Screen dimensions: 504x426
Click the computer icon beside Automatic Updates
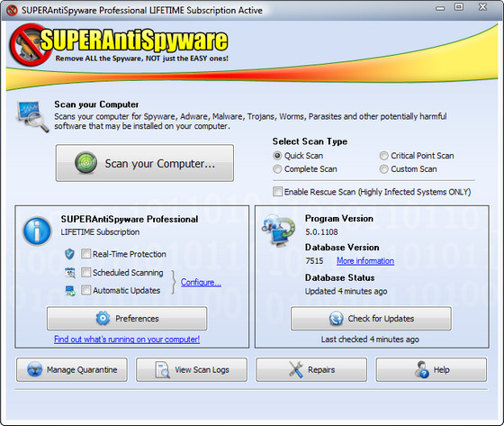pos(70,291)
